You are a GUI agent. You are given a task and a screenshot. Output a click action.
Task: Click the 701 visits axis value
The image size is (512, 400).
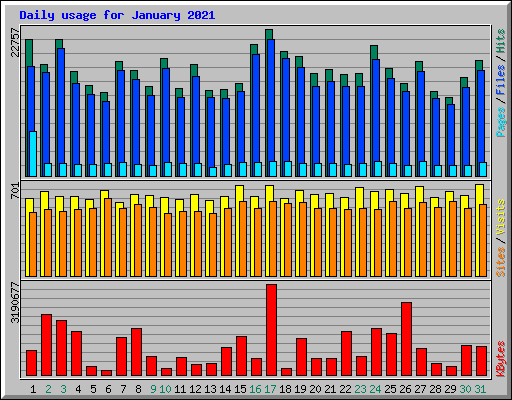coord(15,191)
